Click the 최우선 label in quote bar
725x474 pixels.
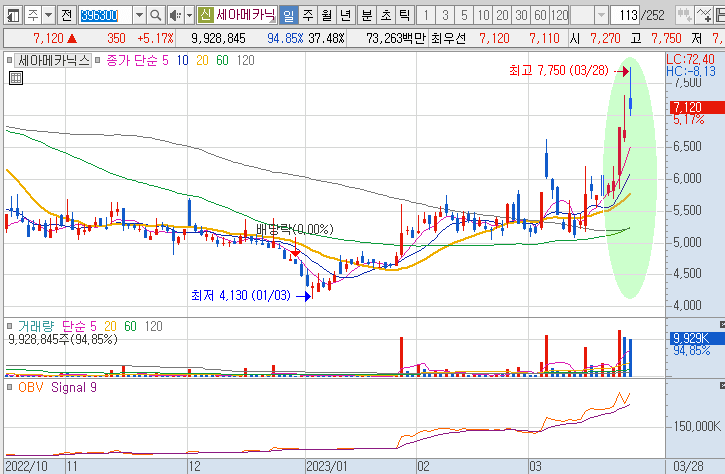449,38
